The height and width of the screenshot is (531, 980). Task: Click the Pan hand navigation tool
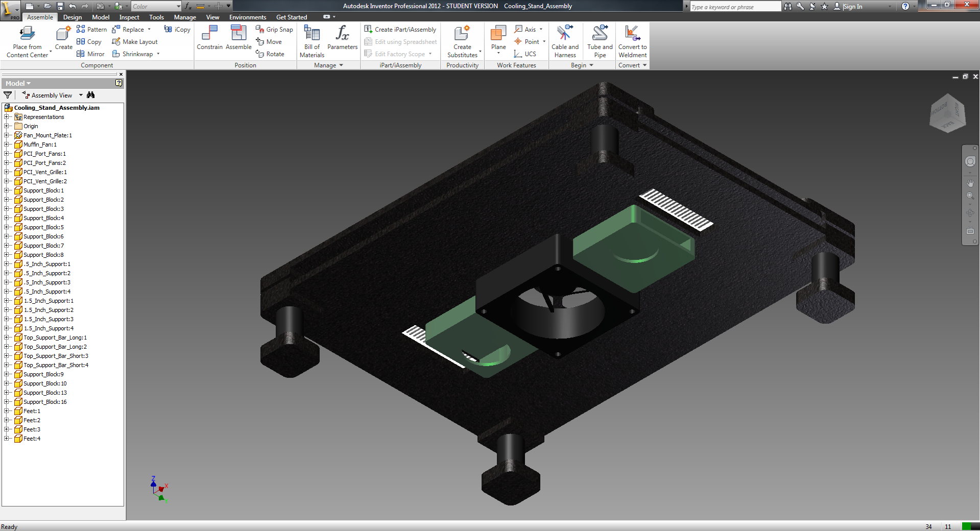click(x=970, y=183)
